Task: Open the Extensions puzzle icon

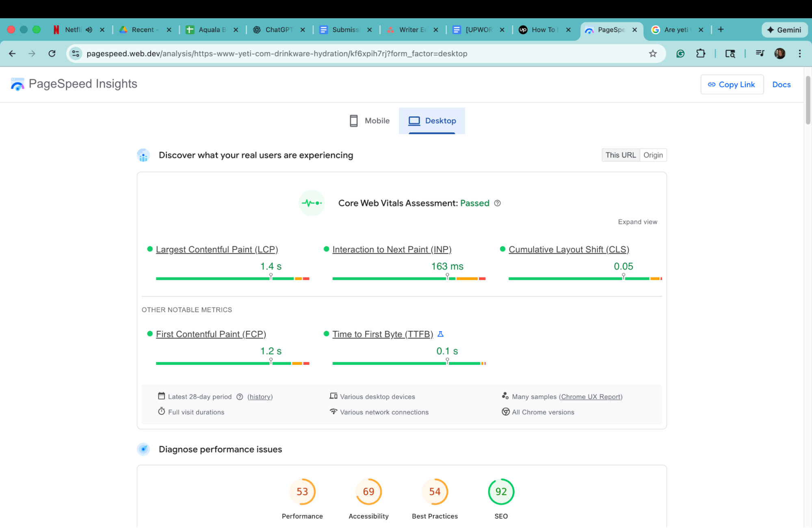Action: click(701, 54)
